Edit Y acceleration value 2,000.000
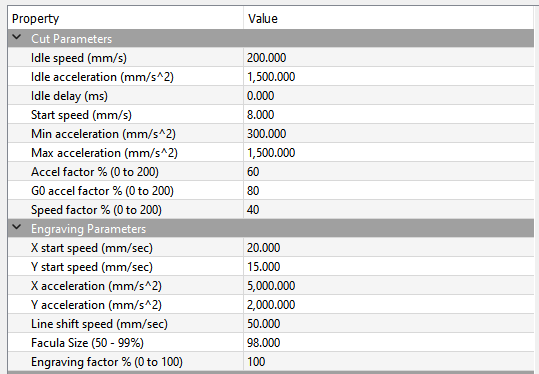The height and width of the screenshot is (374, 539). [x=389, y=305]
